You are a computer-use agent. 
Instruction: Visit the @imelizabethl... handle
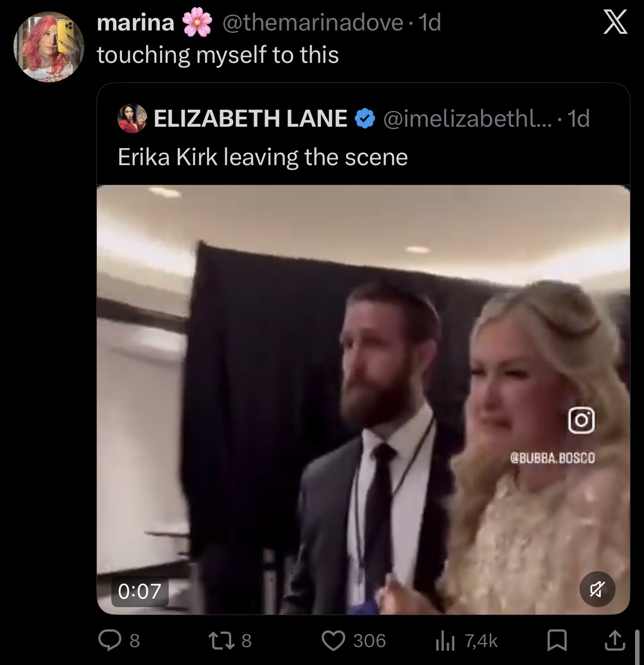click(x=466, y=119)
